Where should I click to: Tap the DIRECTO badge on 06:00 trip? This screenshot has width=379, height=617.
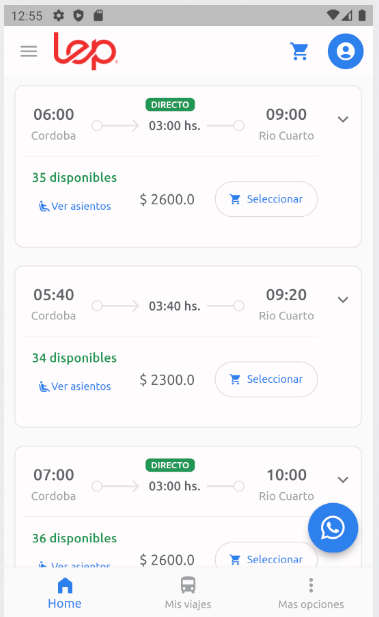170,105
